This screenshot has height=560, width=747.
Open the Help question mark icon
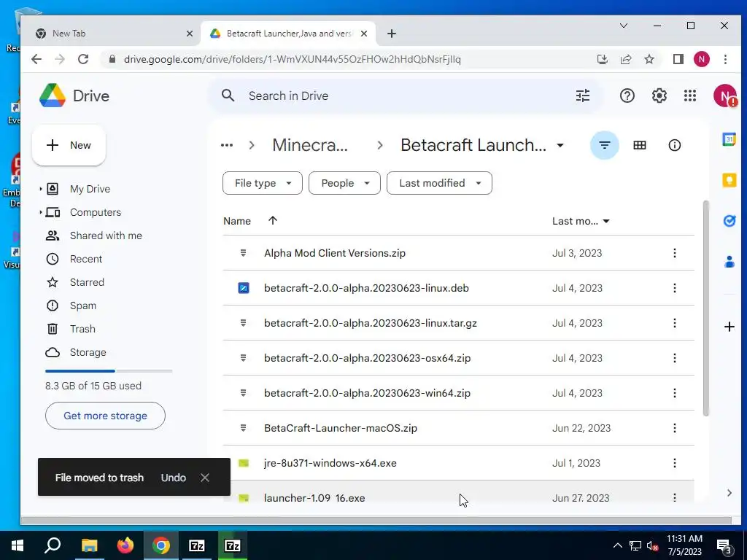coord(627,96)
